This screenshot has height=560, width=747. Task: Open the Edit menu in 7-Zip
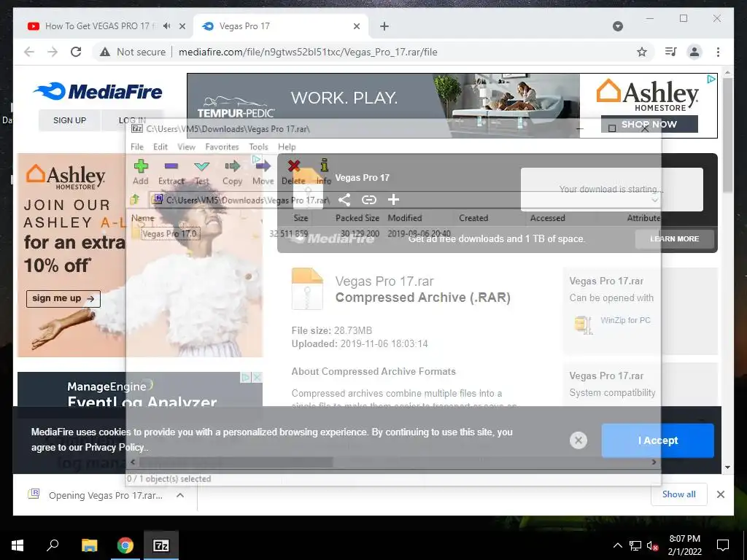point(160,147)
